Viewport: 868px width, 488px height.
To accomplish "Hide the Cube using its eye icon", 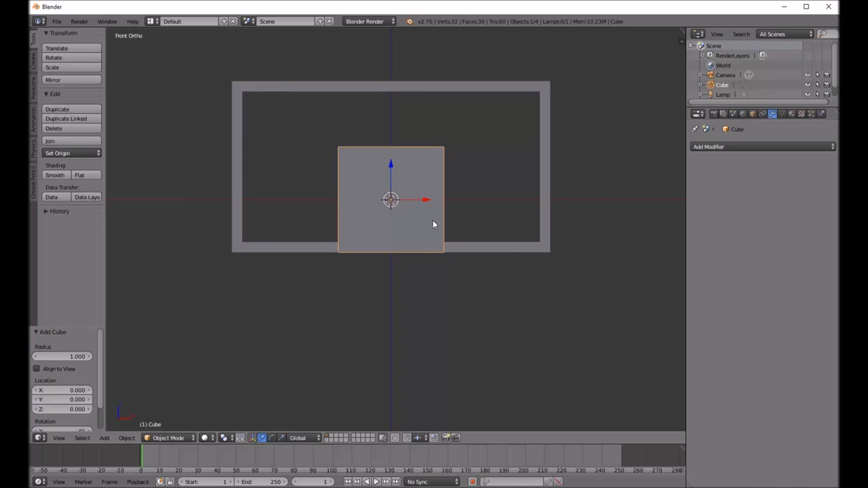I will pyautogui.click(x=808, y=85).
